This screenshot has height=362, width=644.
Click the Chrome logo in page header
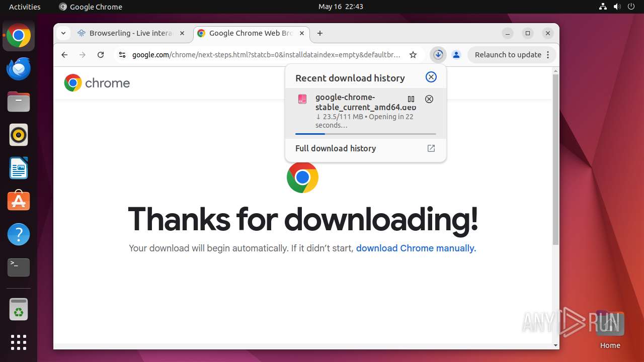97,83
